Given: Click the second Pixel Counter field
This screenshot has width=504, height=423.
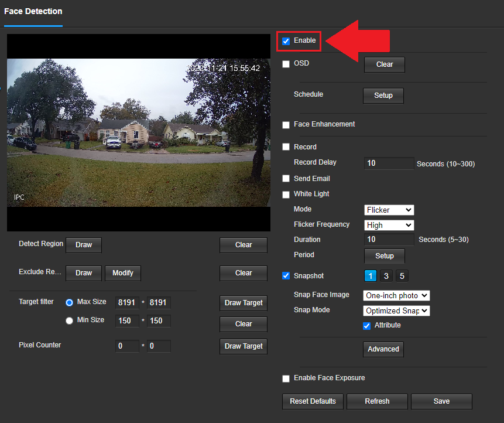Looking at the screenshot, I should [x=159, y=346].
